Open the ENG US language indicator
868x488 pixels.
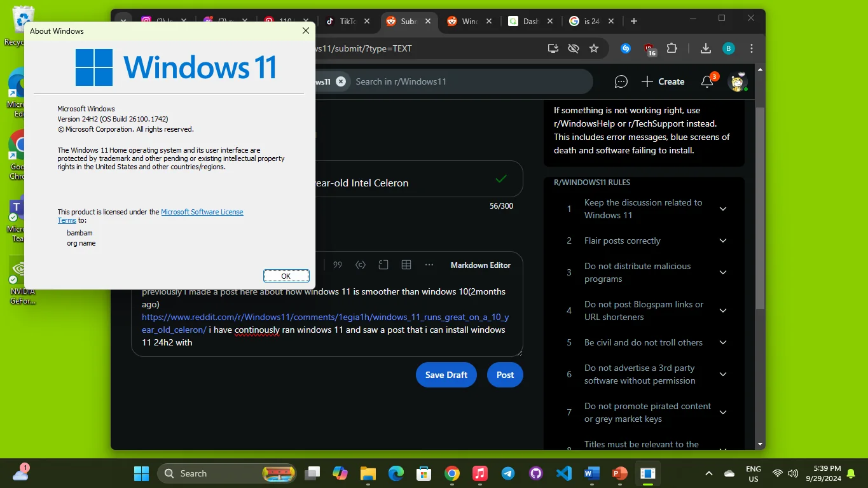(753, 473)
